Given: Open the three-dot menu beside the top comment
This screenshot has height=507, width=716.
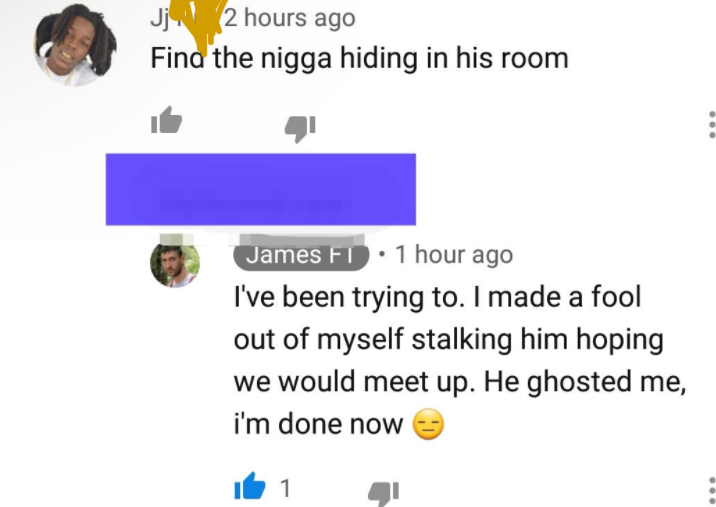Looking at the screenshot, I should click(x=711, y=124).
